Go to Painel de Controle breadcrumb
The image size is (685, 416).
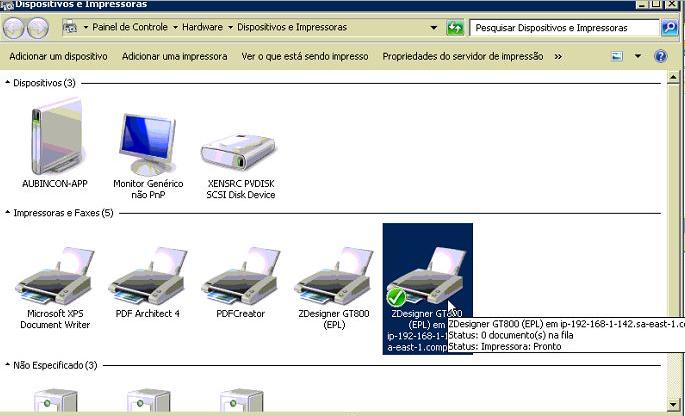point(130,27)
